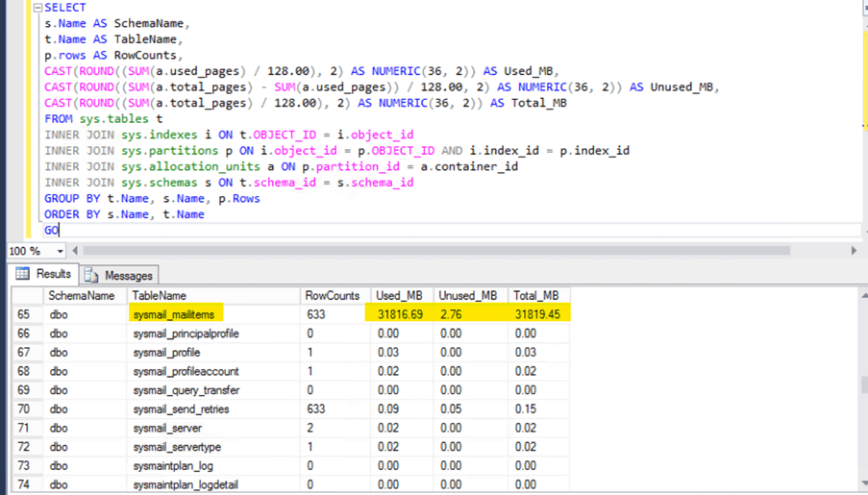Select the 31816.69 Used_MB cell
868x495 pixels.
(x=398, y=314)
